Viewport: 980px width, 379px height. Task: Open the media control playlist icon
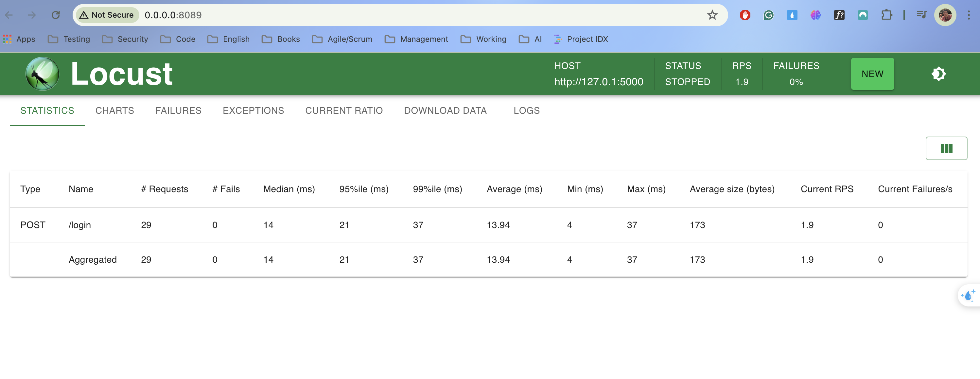coord(921,15)
